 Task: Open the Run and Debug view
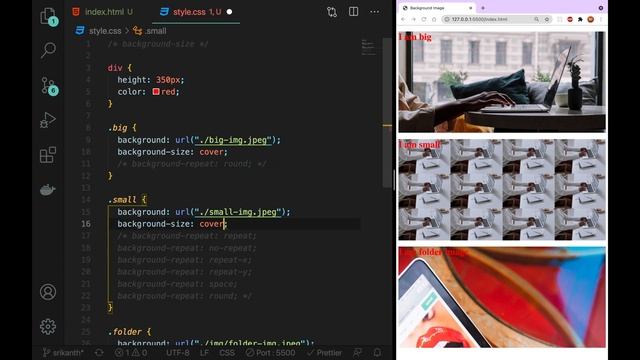click(x=48, y=120)
